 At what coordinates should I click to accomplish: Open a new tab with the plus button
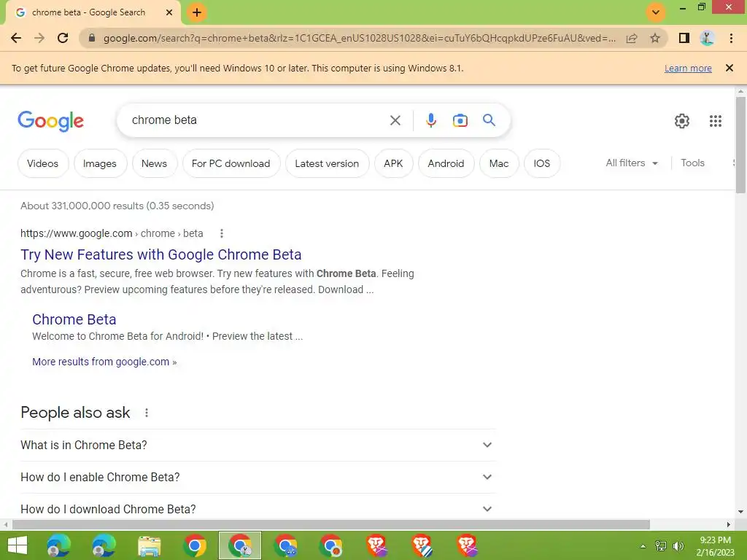coord(197,12)
